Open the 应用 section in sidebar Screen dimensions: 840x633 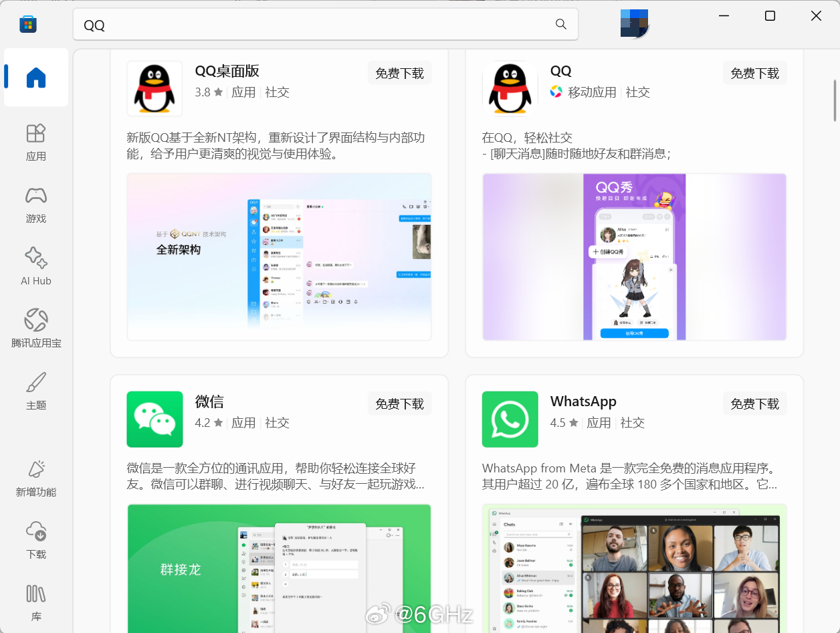point(36,142)
